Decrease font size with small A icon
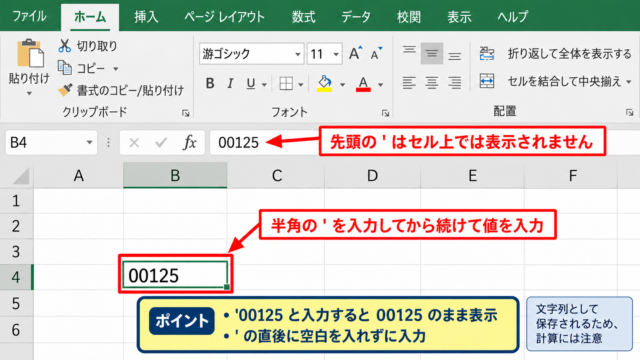The width and height of the screenshot is (640, 360). (x=376, y=53)
